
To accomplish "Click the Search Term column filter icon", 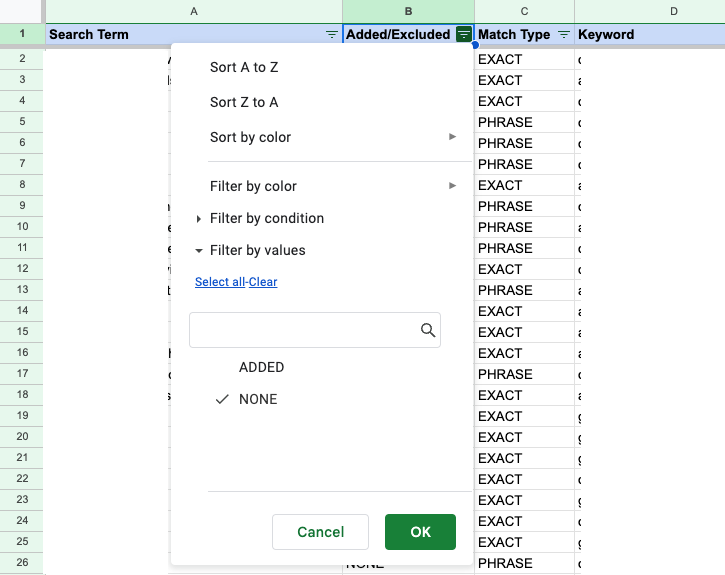I will coord(332,35).
